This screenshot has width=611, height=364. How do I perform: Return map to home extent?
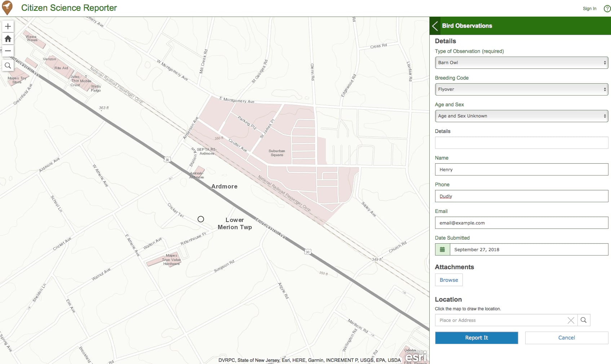click(8, 39)
